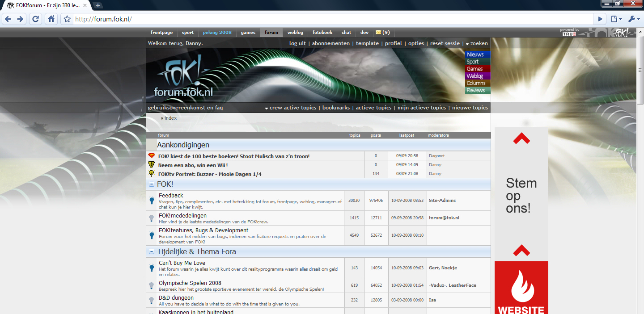Click bulb icon next to D&D dungeon
Screen dimensions: 644x314
coord(152,300)
